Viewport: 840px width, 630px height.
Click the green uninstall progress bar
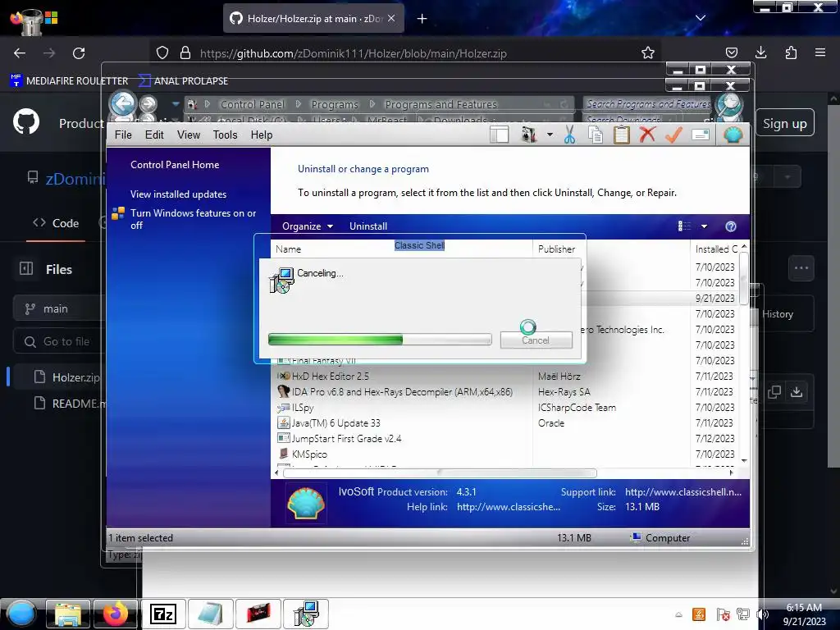(x=379, y=339)
